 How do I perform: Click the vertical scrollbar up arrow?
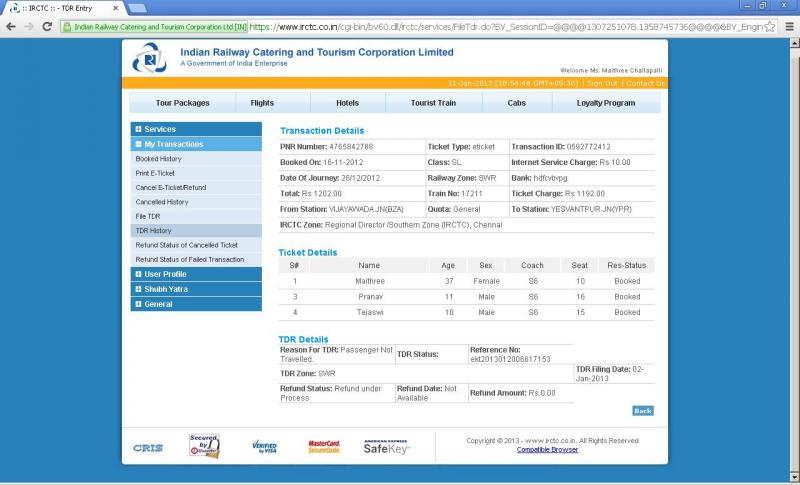click(794, 43)
